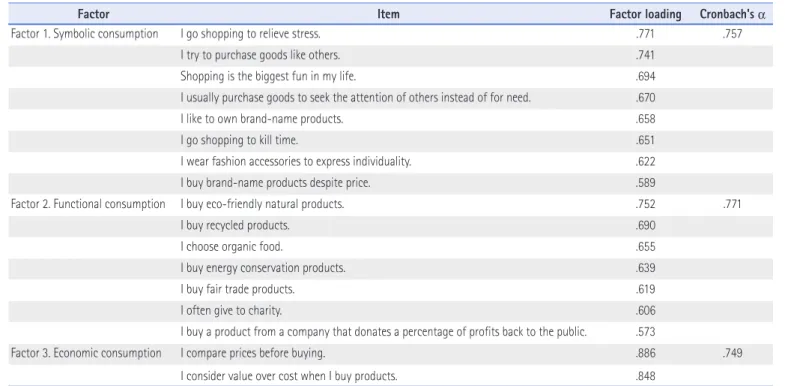Select Factor 1. Symbolic consumption label
This screenshot has width=785, height=386.
[85, 34]
